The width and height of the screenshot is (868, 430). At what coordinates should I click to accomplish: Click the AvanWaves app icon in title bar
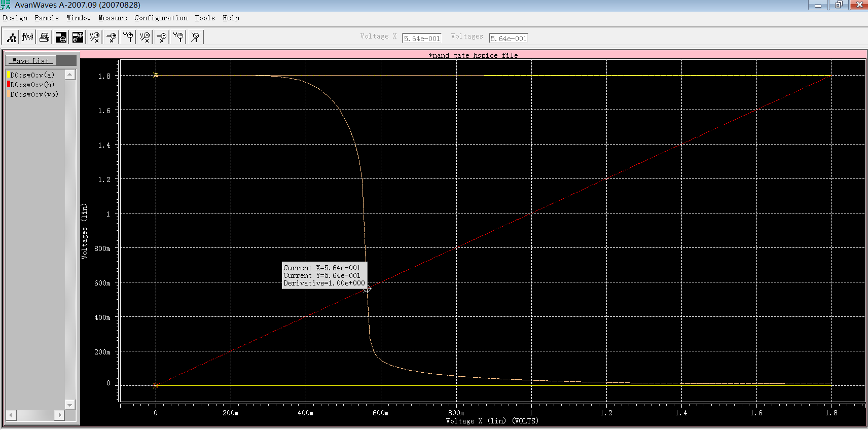(x=6, y=5)
